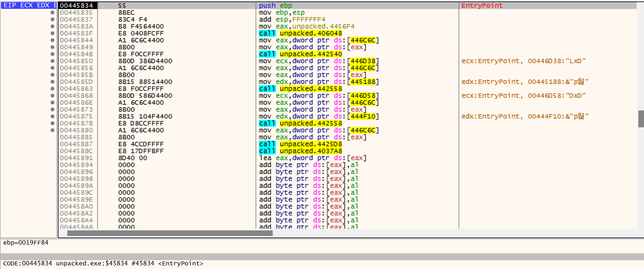
Task: Select opcode bytes 'B8 F4564400'
Action: (141, 26)
